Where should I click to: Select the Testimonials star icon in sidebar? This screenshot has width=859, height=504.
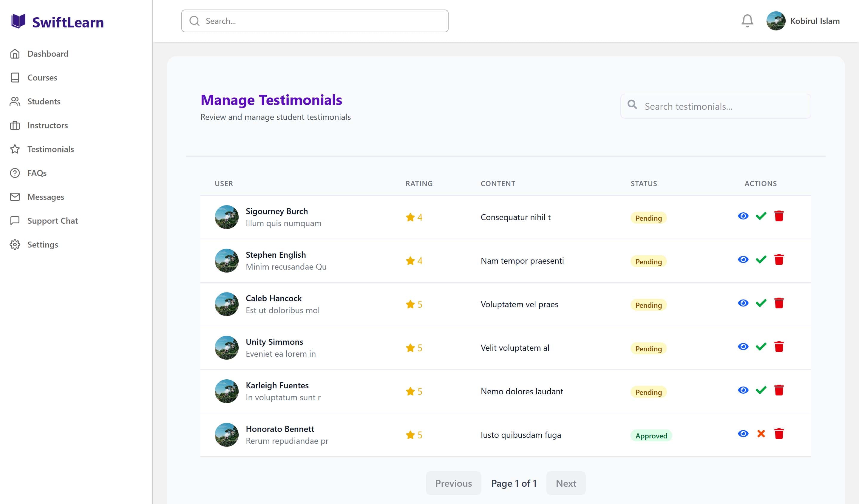tap(15, 149)
